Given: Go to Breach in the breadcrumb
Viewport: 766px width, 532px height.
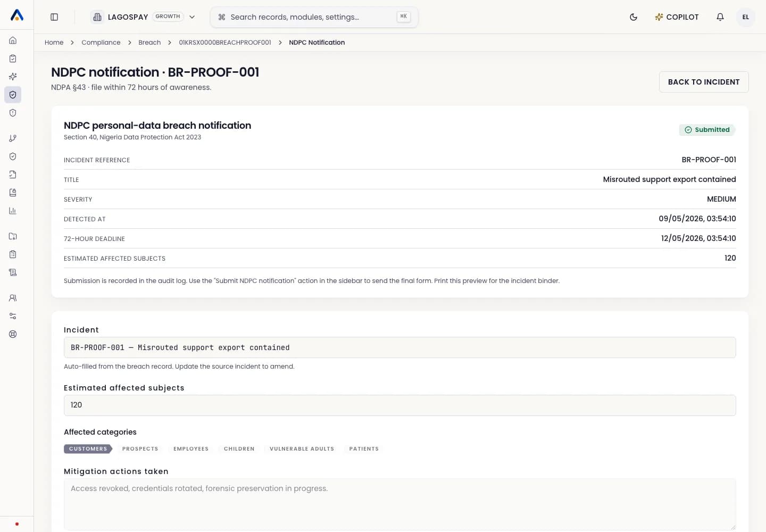Looking at the screenshot, I should pyautogui.click(x=149, y=43).
